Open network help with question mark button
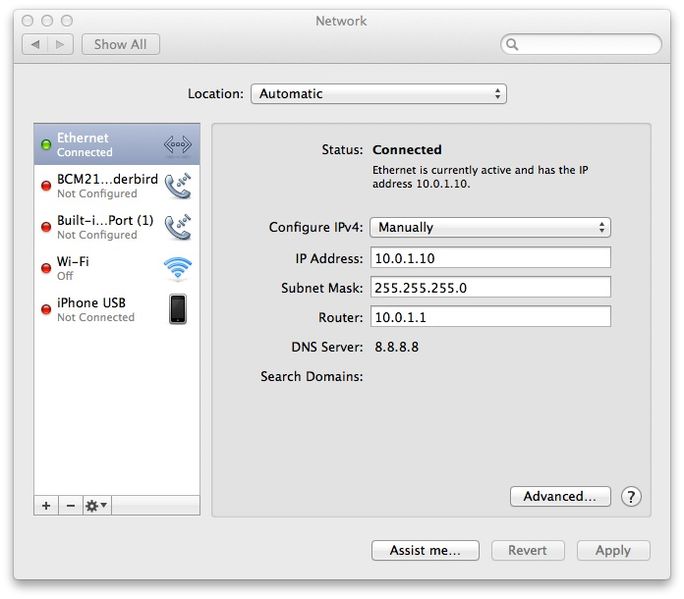The image size is (684, 599). click(x=631, y=496)
